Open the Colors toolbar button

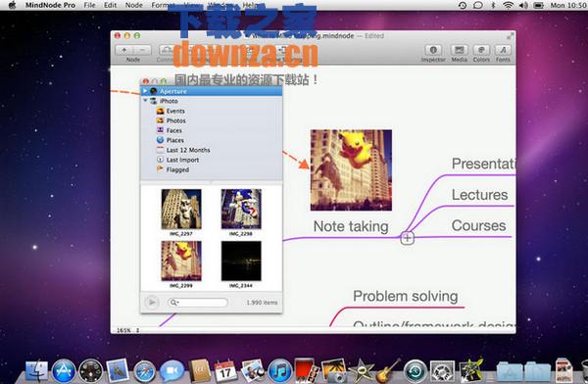click(481, 50)
